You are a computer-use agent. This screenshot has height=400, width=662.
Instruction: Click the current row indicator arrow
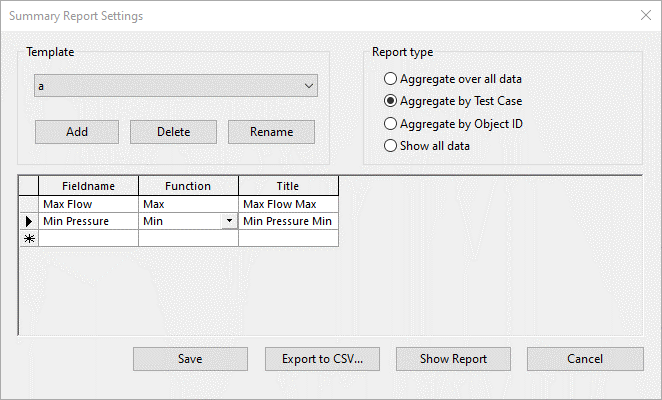pos(28,221)
